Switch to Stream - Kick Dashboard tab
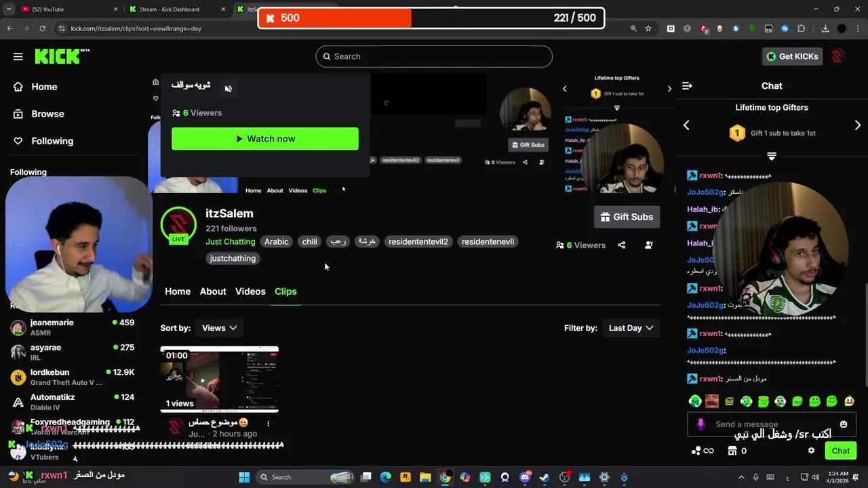 (178, 9)
